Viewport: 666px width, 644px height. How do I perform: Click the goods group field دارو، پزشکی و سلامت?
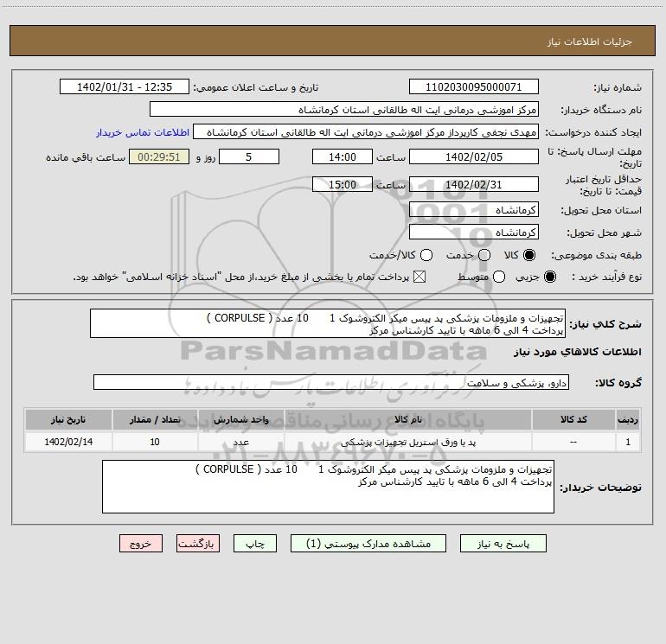(331, 382)
